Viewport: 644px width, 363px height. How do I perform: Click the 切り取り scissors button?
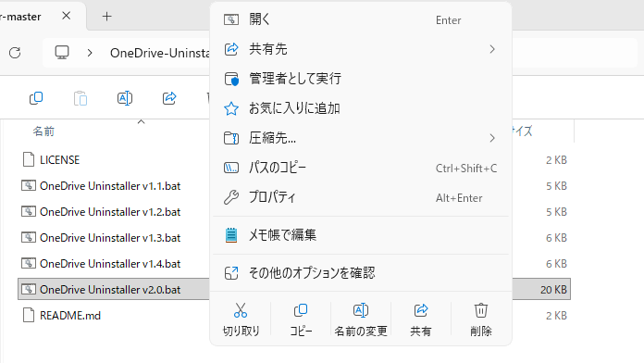241,319
